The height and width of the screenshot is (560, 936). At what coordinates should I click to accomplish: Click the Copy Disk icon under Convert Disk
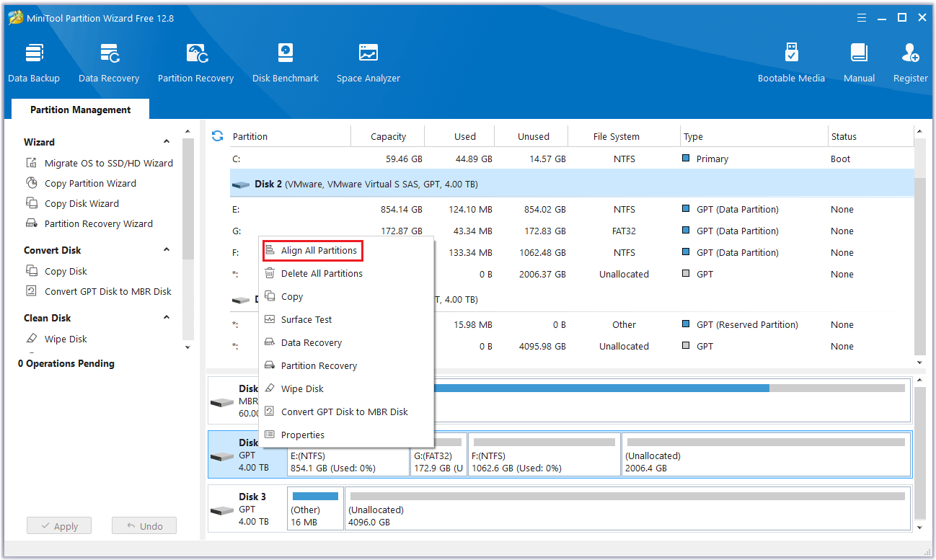[x=32, y=271]
